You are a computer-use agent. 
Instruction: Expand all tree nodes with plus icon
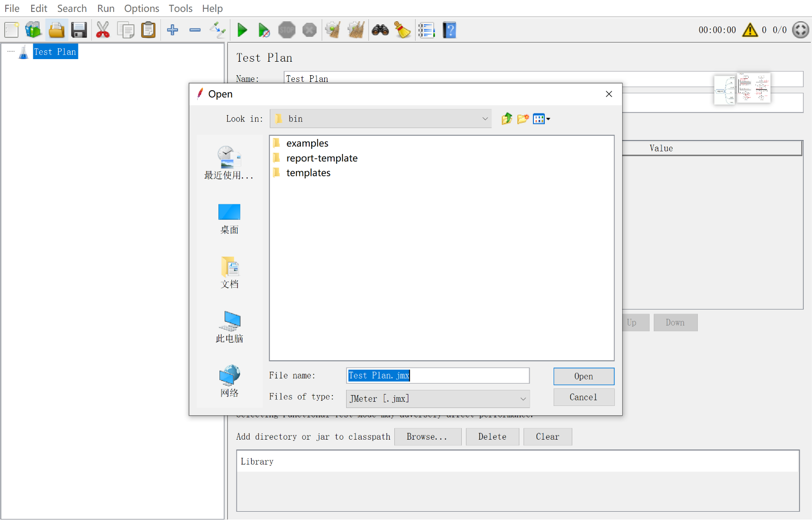point(172,30)
